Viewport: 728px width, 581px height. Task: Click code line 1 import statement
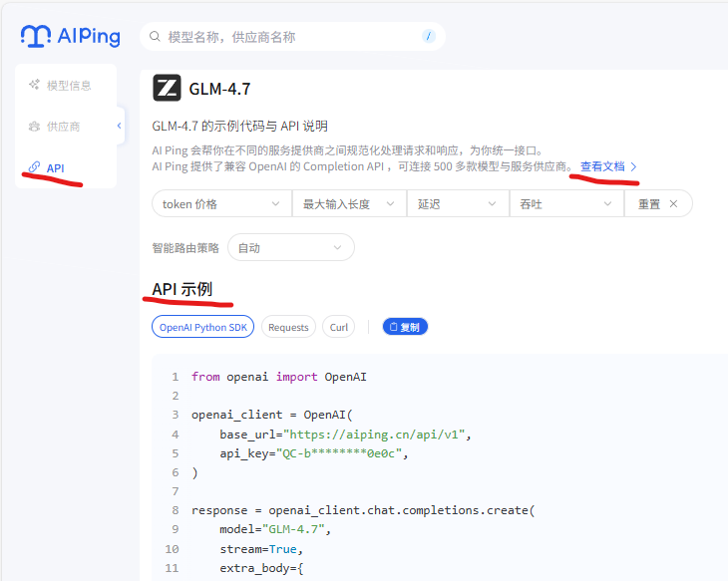[278, 377]
